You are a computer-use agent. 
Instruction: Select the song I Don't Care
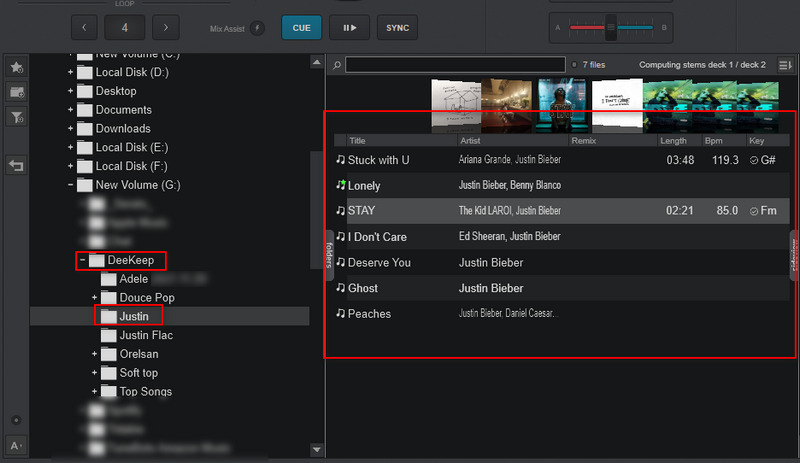[377, 237]
